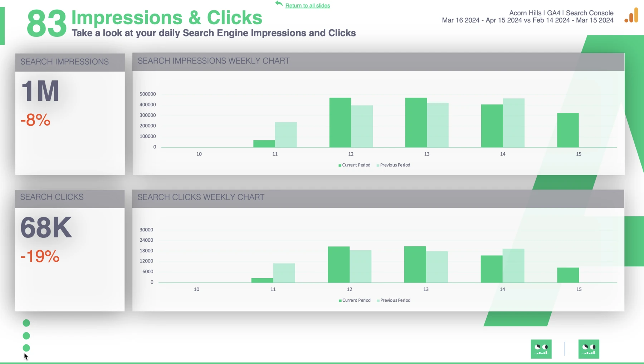The height and width of the screenshot is (364, 644).
Task: Click the right green mascot logo icon
Action: [x=589, y=349]
